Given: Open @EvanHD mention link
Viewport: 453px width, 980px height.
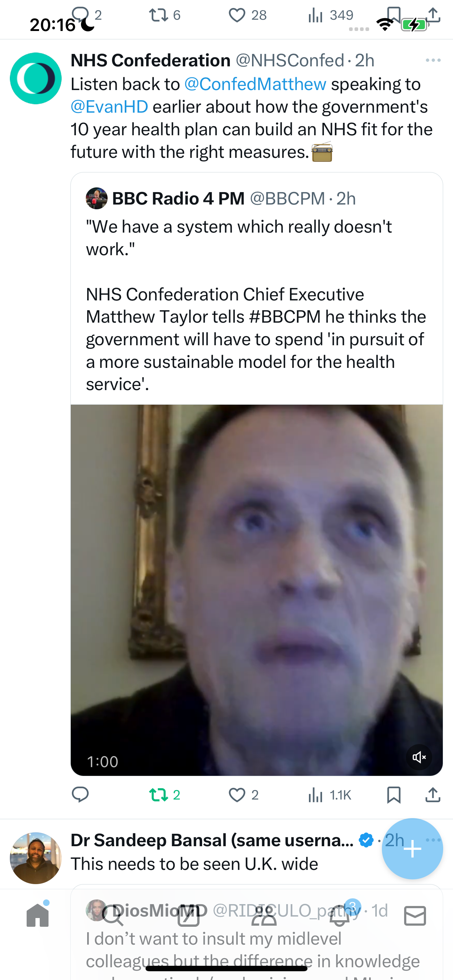Looking at the screenshot, I should click(109, 106).
